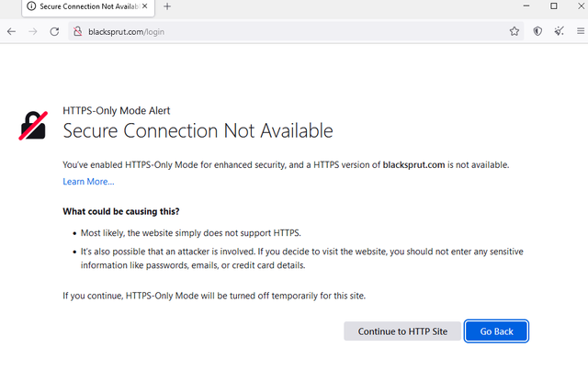Reload the current page
Image resolution: width=588 pixels, height=392 pixels.
coord(55,31)
